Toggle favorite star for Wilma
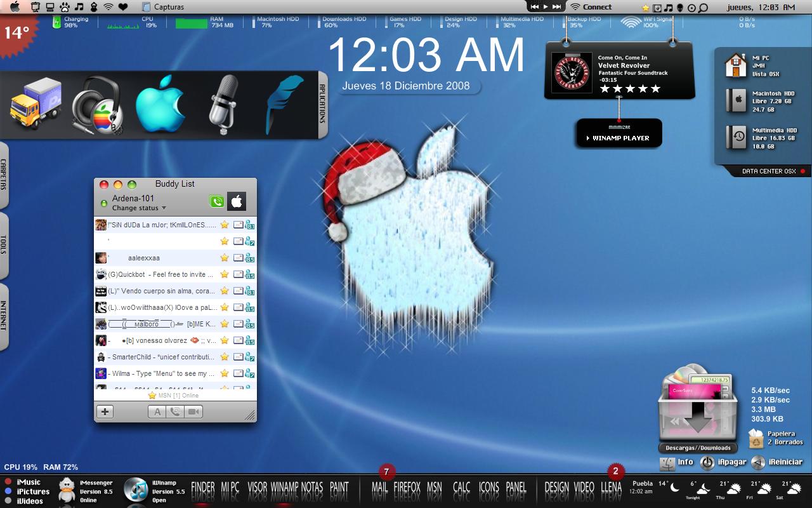This screenshot has height=508, width=812. (x=224, y=373)
